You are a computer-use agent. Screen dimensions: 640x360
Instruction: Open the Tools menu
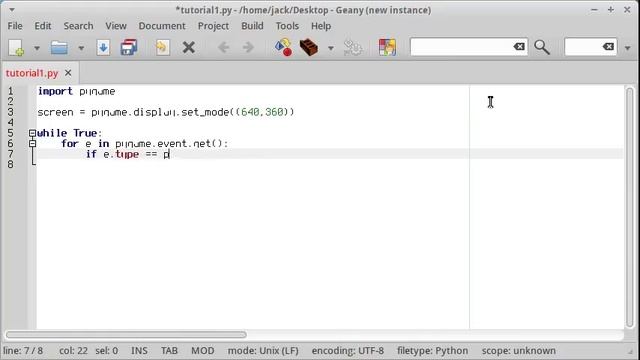[x=287, y=26]
